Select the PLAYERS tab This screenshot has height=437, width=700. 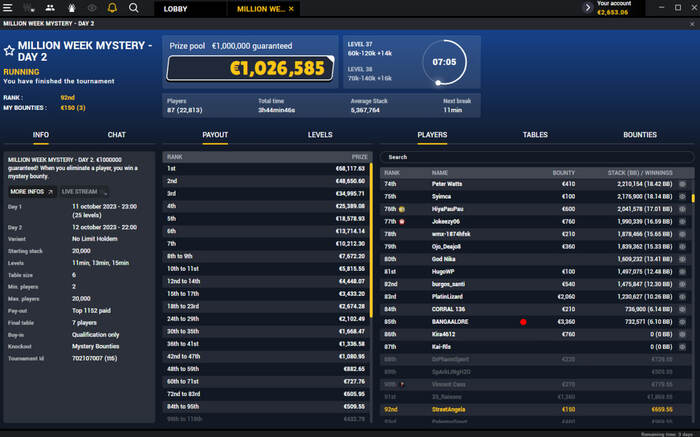click(432, 135)
